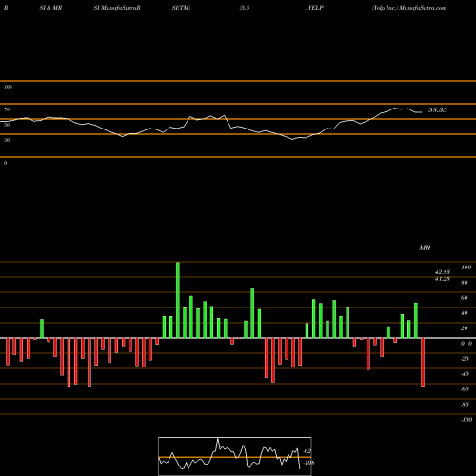476x476 pixels.
Task: Click the MR axis label -20
Action: (465, 359)
